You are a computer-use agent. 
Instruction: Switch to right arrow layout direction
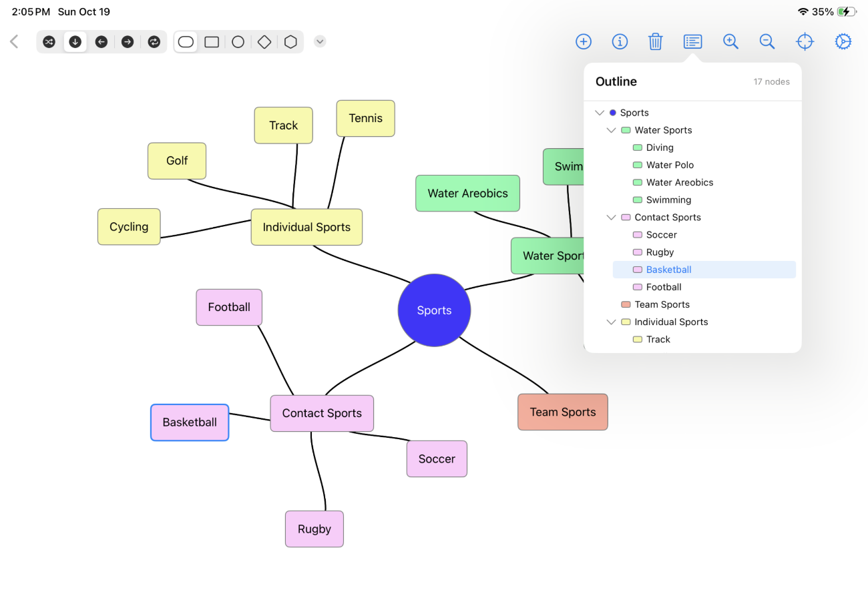[x=128, y=42]
